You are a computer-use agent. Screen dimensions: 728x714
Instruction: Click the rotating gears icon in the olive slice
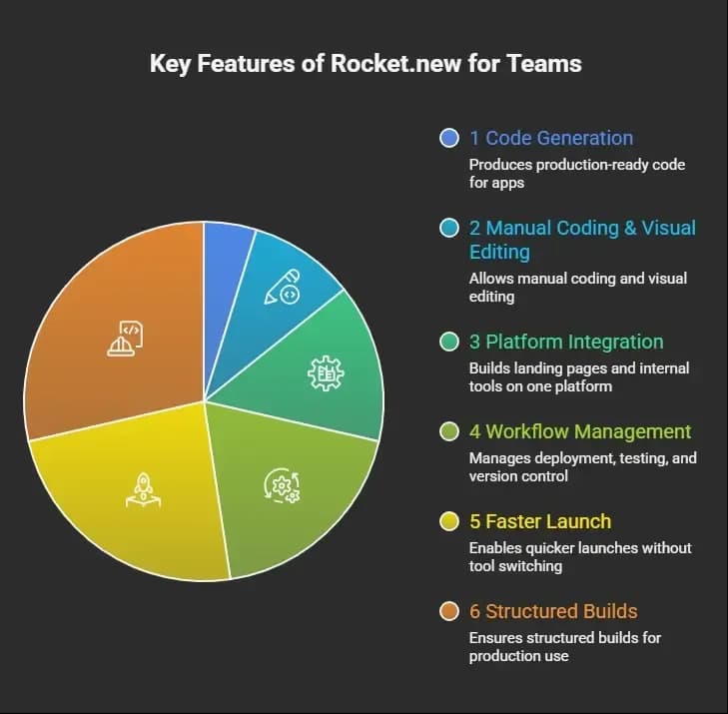[282, 485]
